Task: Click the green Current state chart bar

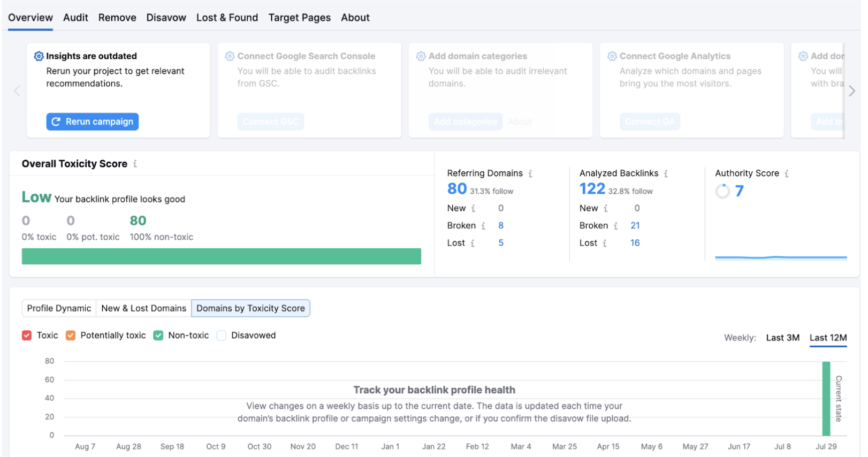Action: click(x=826, y=399)
